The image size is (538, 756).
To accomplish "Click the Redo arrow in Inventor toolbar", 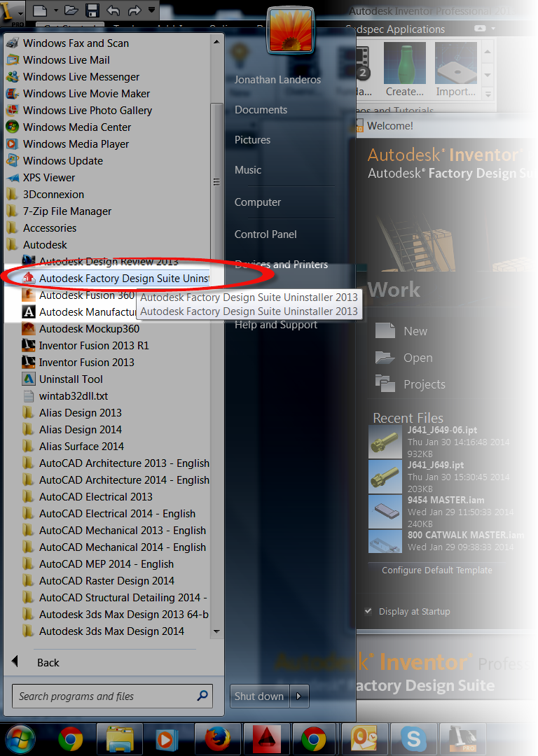I will 134,10.
